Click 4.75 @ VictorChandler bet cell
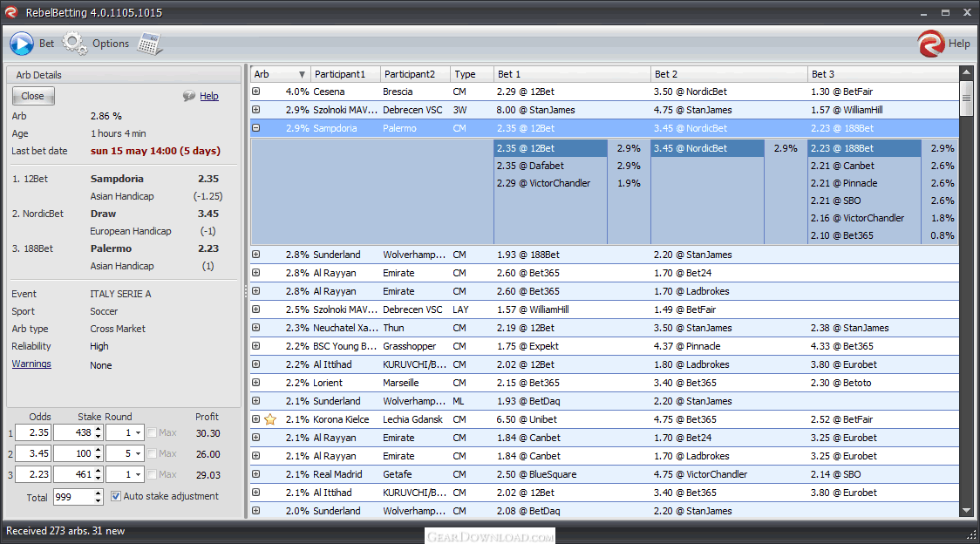This screenshot has height=544, width=980. click(x=729, y=474)
